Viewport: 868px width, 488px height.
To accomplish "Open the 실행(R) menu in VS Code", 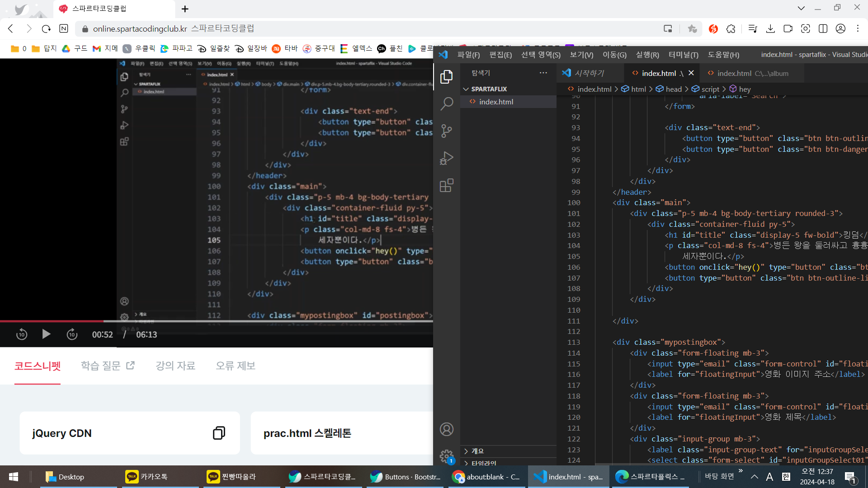I will (x=647, y=55).
